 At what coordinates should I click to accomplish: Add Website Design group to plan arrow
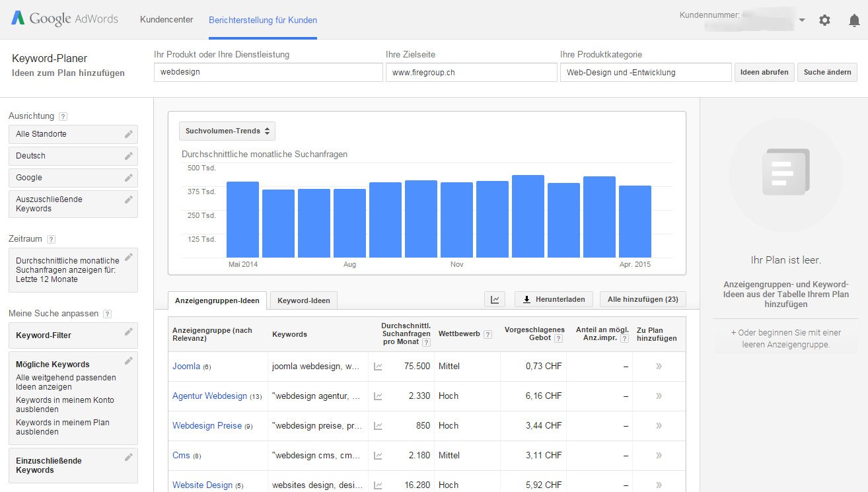point(659,485)
